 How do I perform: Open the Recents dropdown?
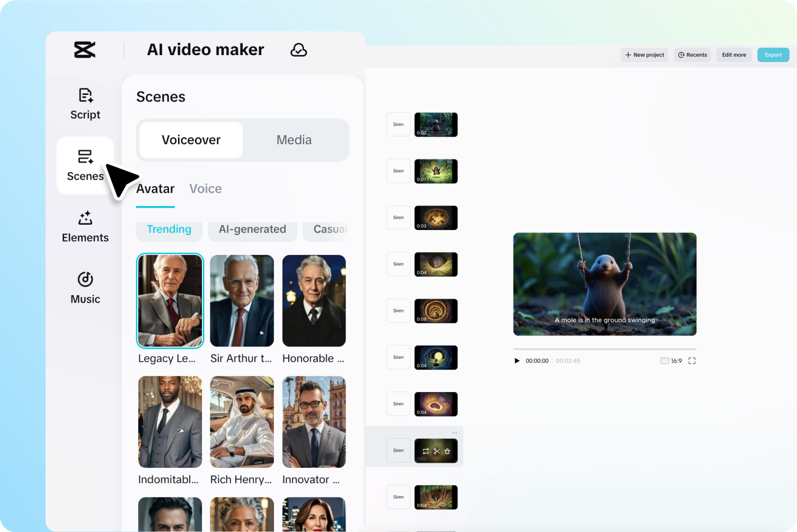coord(692,55)
